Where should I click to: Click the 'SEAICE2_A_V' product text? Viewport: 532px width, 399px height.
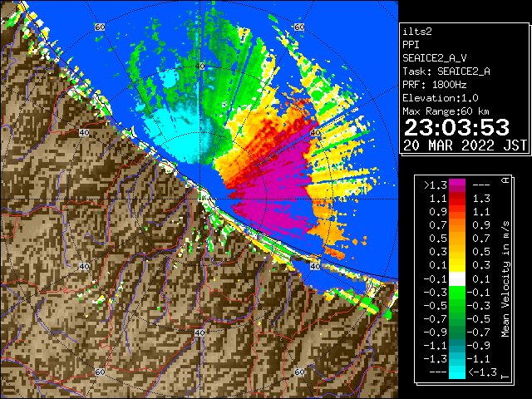436,58
